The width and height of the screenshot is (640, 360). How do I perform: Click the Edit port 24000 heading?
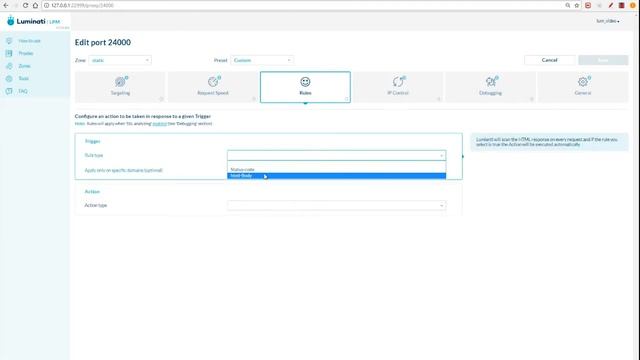[x=103, y=42]
